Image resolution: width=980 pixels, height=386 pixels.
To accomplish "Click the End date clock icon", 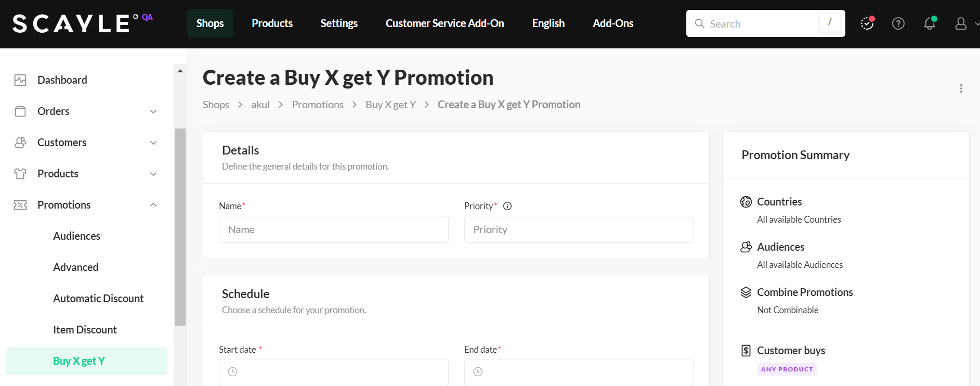I will [478, 372].
